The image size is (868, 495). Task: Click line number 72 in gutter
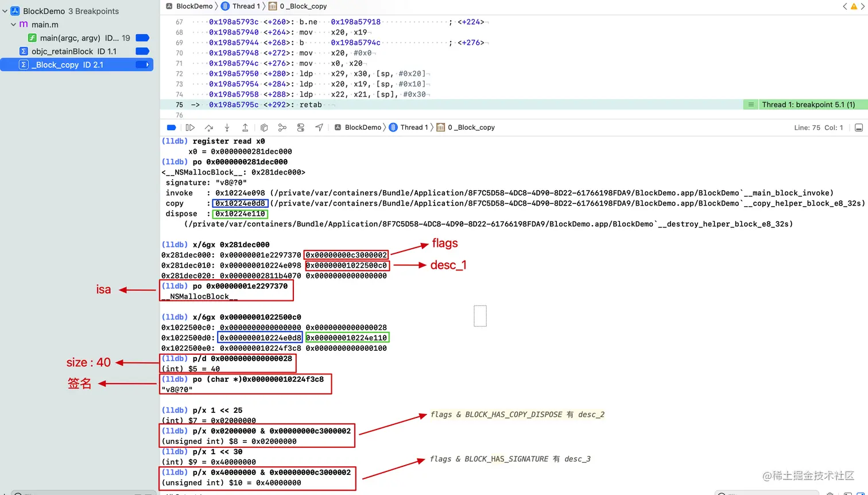pos(179,74)
